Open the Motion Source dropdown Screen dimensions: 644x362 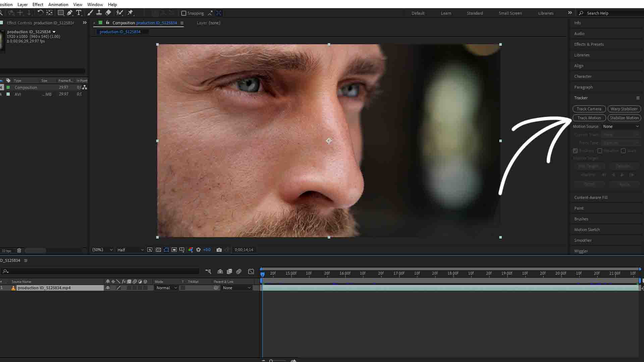[x=621, y=126]
